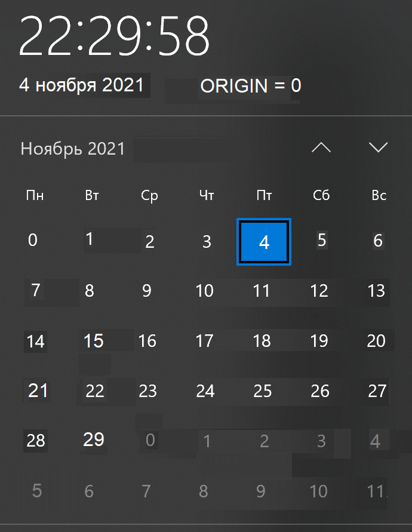This screenshot has width=412, height=532.
Task: Click day 28 under Пн
Action: (36, 441)
